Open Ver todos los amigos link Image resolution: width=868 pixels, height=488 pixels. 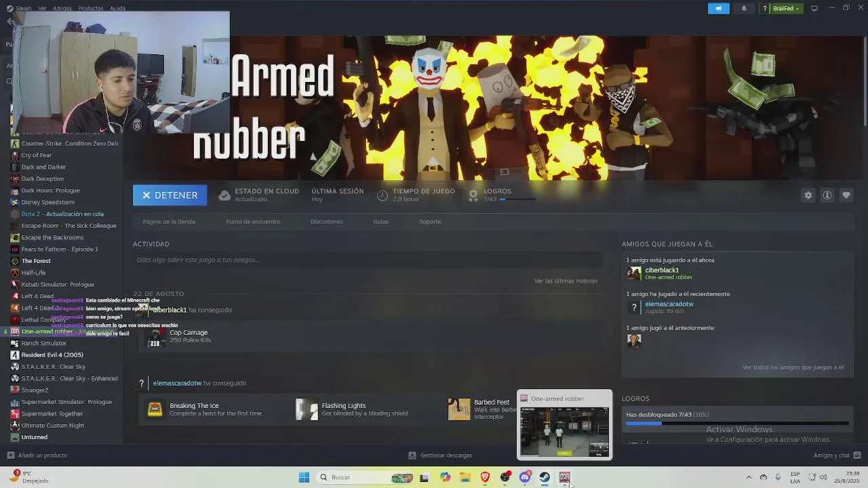pos(793,367)
